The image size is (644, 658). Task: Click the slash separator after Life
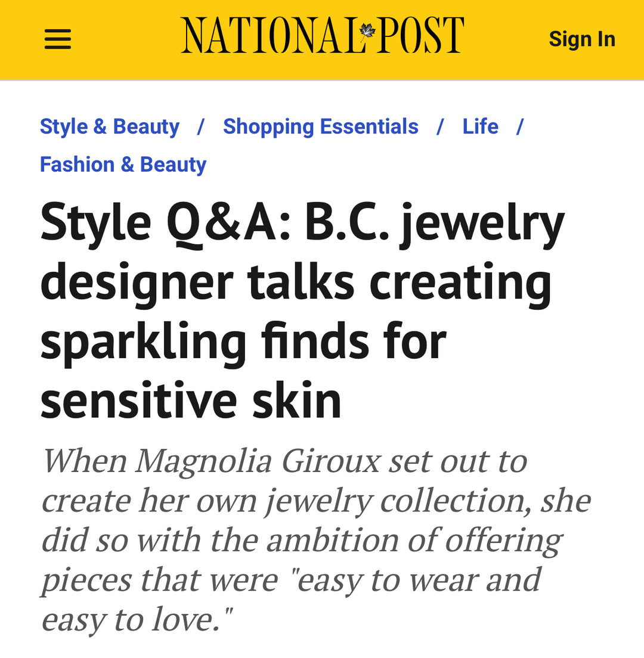coord(519,127)
